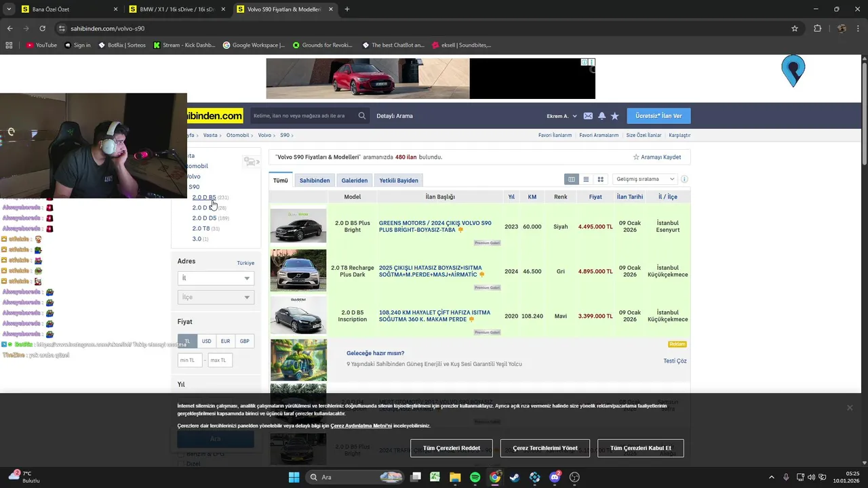Select GBP currency toggle
868x488 pixels.
[244, 341]
